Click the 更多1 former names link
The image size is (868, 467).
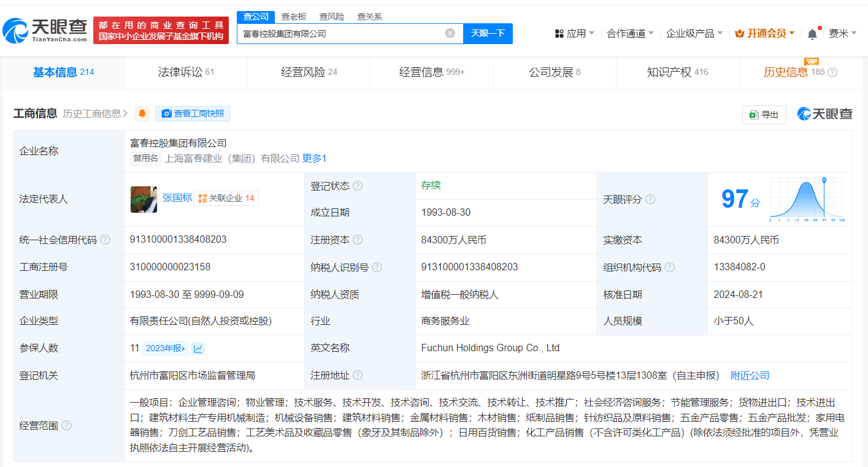[314, 158]
